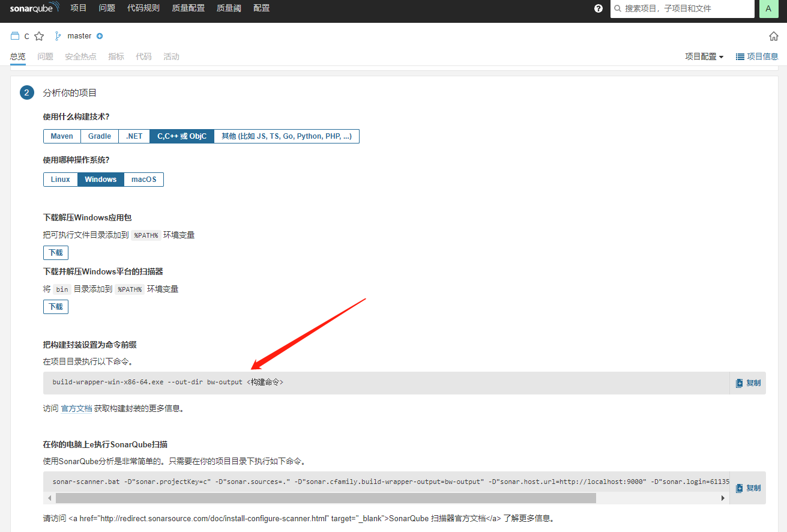Open 代码规则 in the top menu
This screenshot has width=787, height=532.
point(143,8)
